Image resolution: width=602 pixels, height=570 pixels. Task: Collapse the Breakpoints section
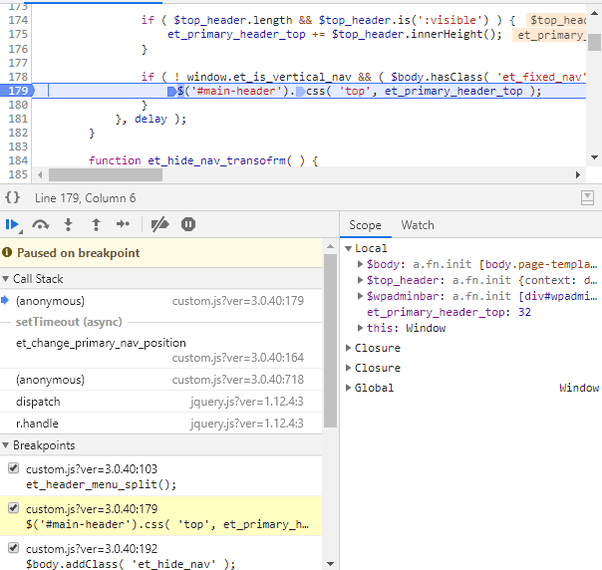(x=5, y=445)
